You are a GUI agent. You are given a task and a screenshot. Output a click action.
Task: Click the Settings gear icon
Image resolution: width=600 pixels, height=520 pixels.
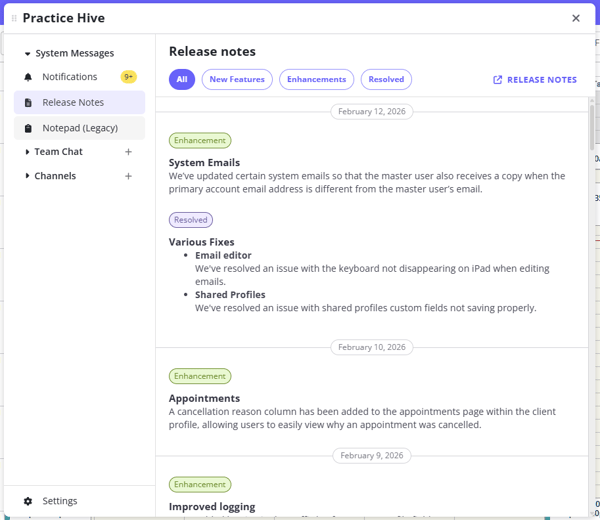pos(28,501)
